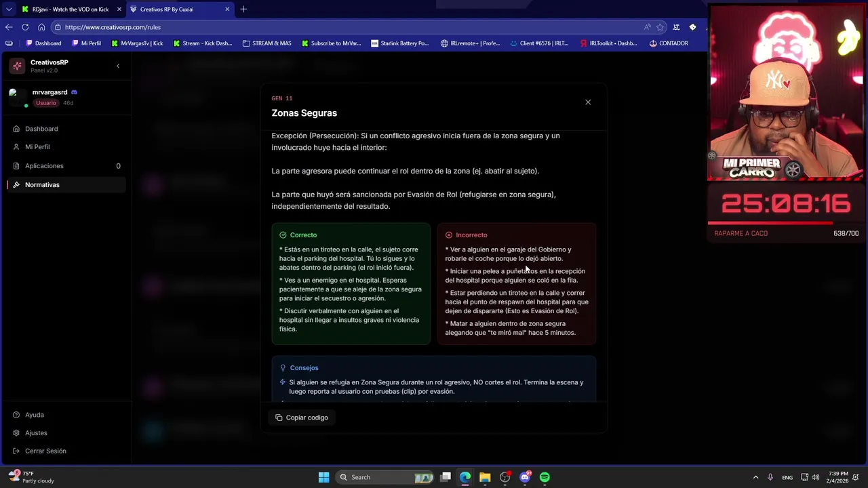Bookmark this page with star icon

[x=660, y=27]
